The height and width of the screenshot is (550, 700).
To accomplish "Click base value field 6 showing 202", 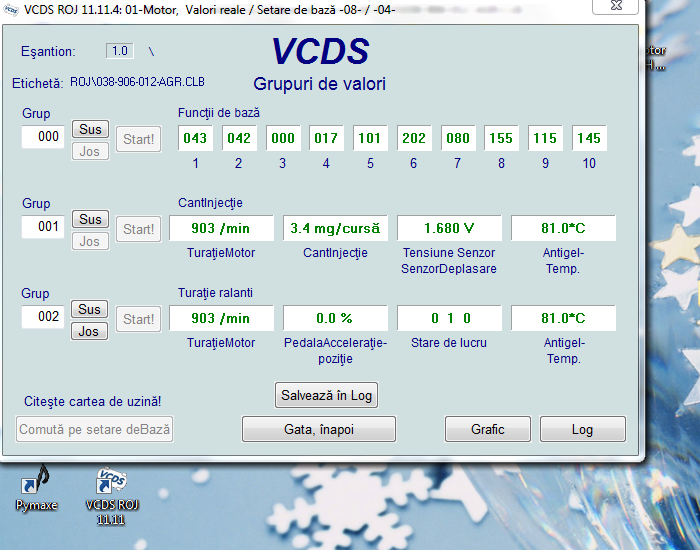I will pyautogui.click(x=414, y=138).
